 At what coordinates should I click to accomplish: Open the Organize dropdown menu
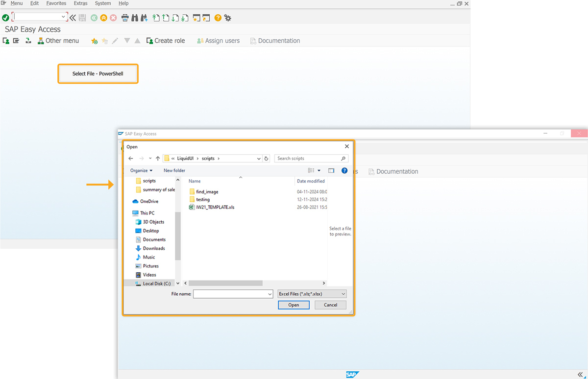(141, 170)
